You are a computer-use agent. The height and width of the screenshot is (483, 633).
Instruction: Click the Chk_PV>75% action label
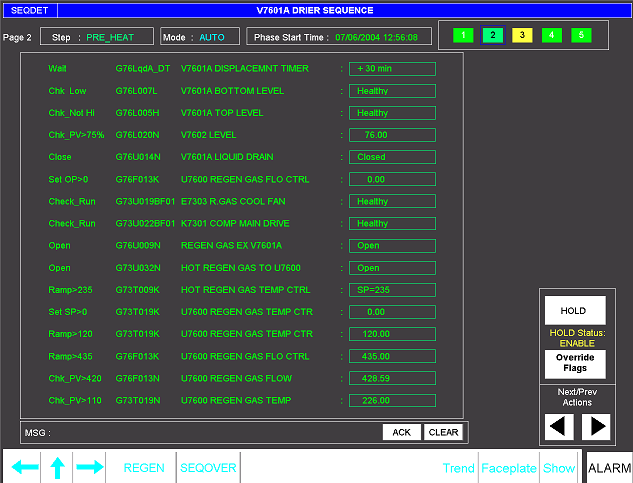click(x=76, y=135)
